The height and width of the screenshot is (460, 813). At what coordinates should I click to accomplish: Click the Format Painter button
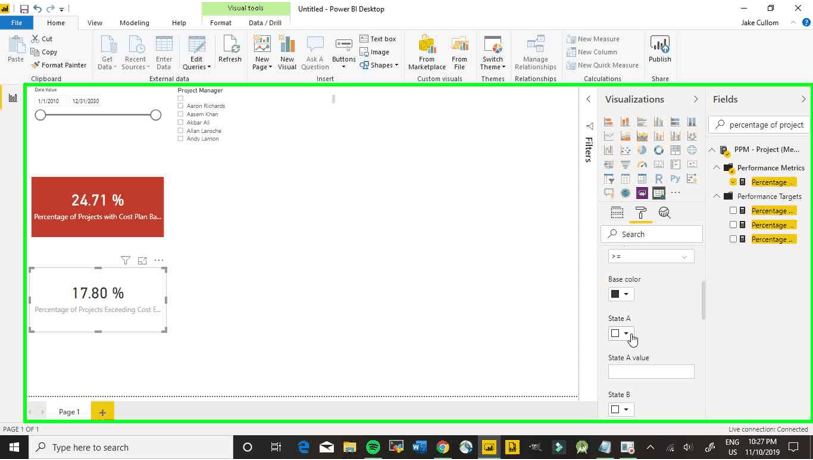59,65
